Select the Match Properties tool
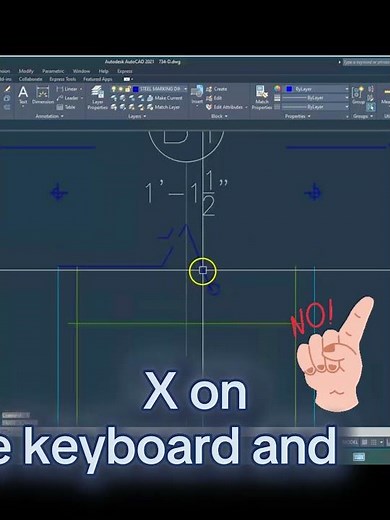This screenshot has height=520, width=390. pos(261,97)
